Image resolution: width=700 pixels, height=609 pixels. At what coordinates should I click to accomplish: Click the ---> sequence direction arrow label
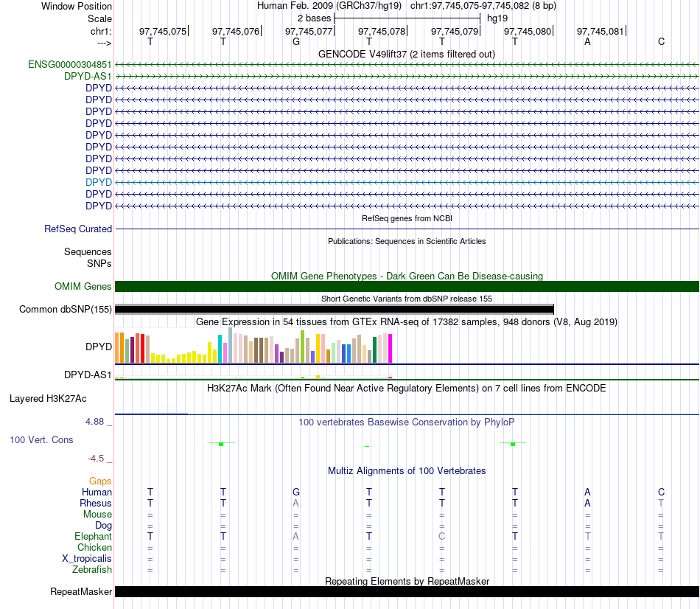click(x=104, y=43)
